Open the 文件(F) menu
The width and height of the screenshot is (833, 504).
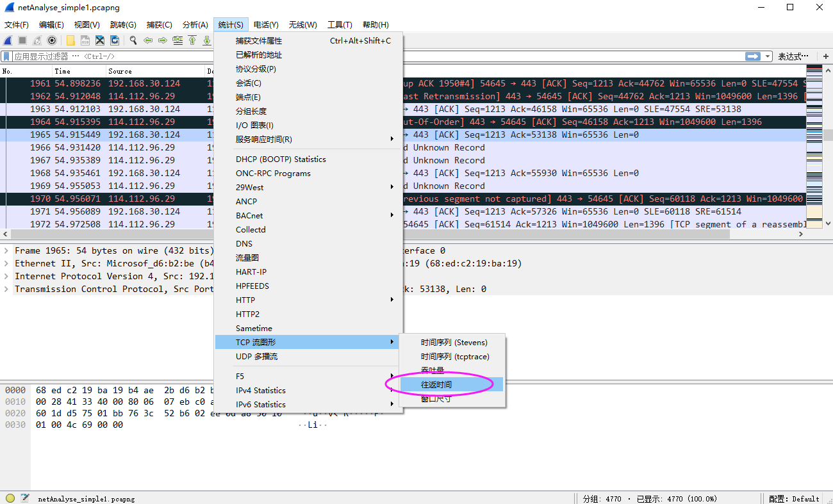pyautogui.click(x=17, y=25)
